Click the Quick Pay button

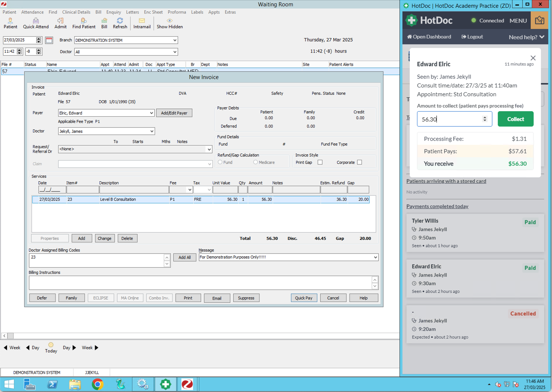304,298
